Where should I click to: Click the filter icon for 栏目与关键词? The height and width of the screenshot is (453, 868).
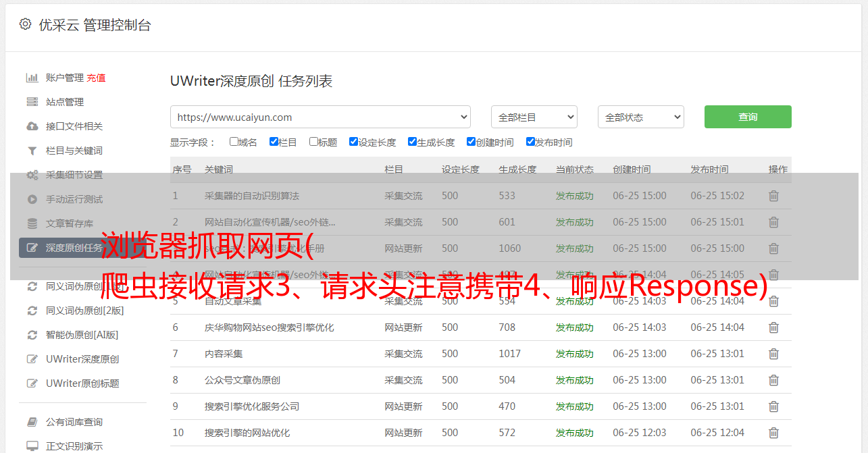coord(32,151)
